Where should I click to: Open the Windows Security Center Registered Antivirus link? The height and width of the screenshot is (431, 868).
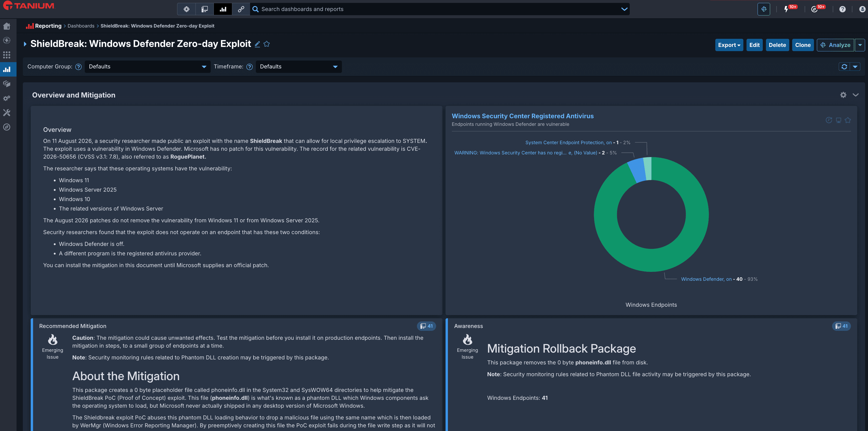[x=523, y=116]
